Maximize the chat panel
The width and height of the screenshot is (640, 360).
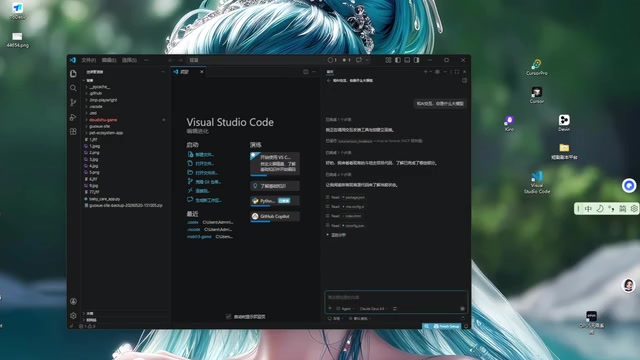(x=457, y=72)
